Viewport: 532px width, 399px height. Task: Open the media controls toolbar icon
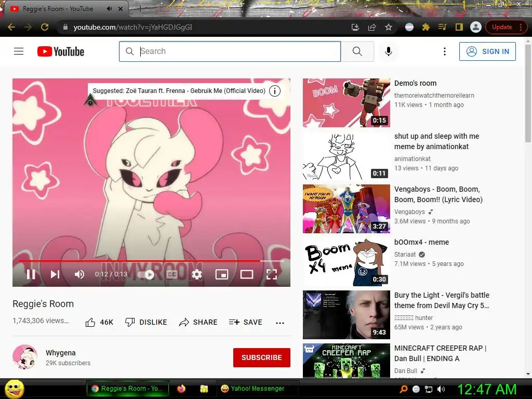[443, 27]
